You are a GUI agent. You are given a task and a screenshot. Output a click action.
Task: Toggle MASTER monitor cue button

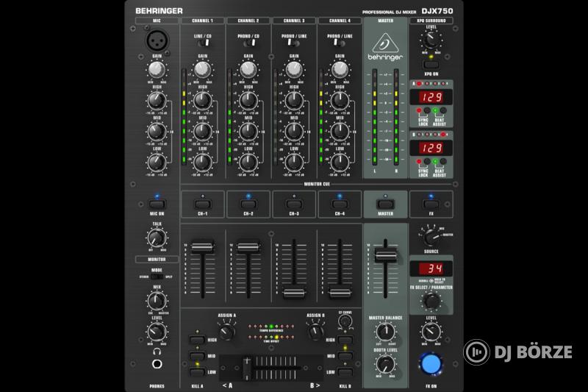point(385,204)
